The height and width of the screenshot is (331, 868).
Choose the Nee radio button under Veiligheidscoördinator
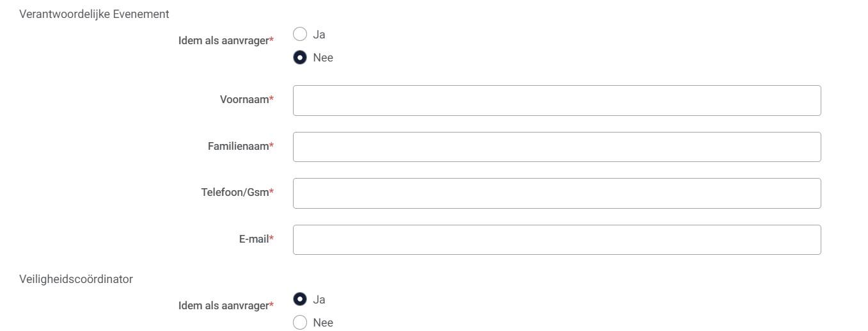300,323
